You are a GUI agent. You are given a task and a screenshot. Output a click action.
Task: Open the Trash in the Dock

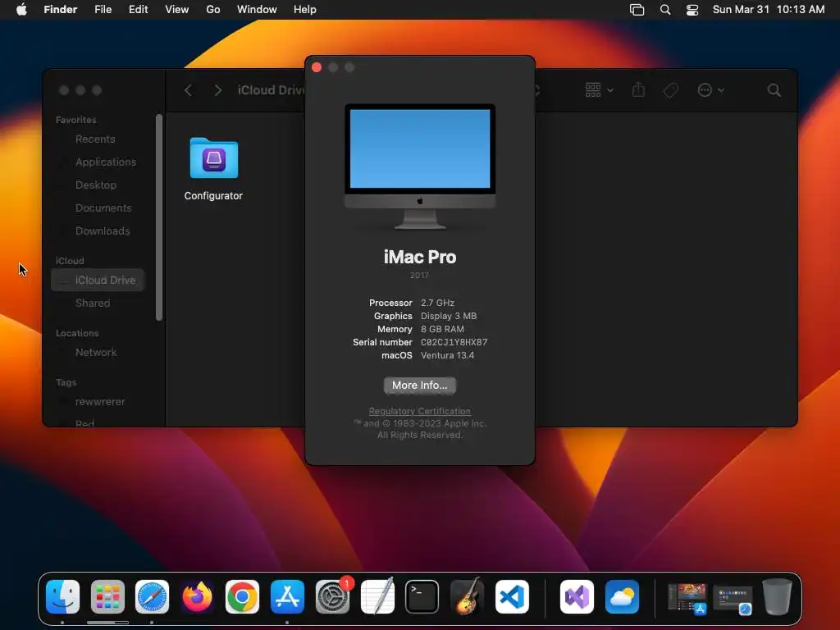[x=778, y=596]
